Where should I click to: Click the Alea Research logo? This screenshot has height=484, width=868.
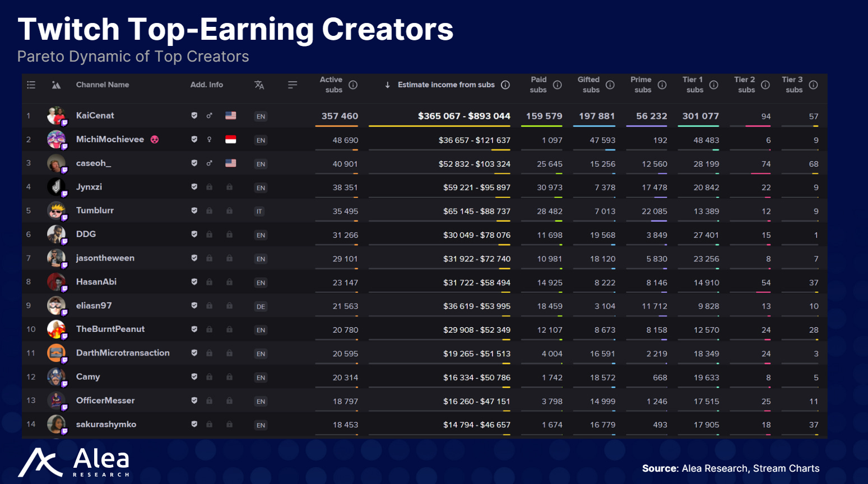click(x=73, y=463)
